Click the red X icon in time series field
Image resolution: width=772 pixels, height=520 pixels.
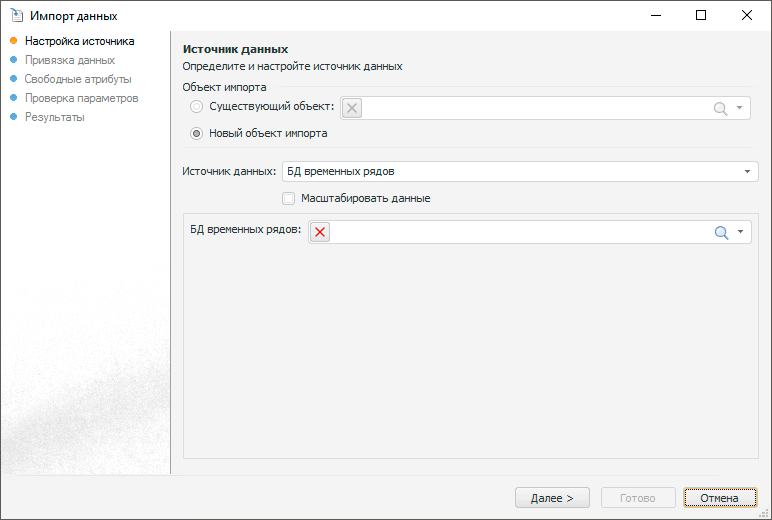[320, 232]
